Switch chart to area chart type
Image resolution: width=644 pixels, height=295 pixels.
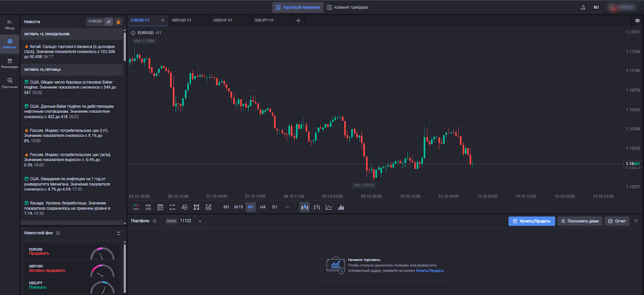(341, 207)
